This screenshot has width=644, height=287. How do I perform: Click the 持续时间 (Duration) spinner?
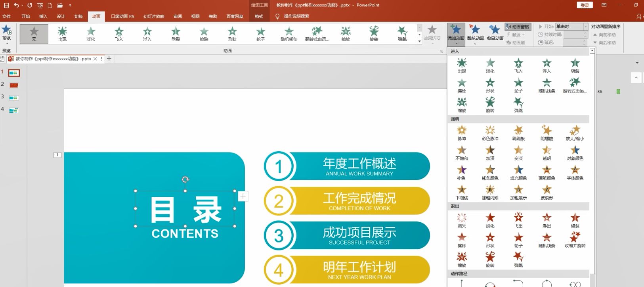[x=575, y=35]
